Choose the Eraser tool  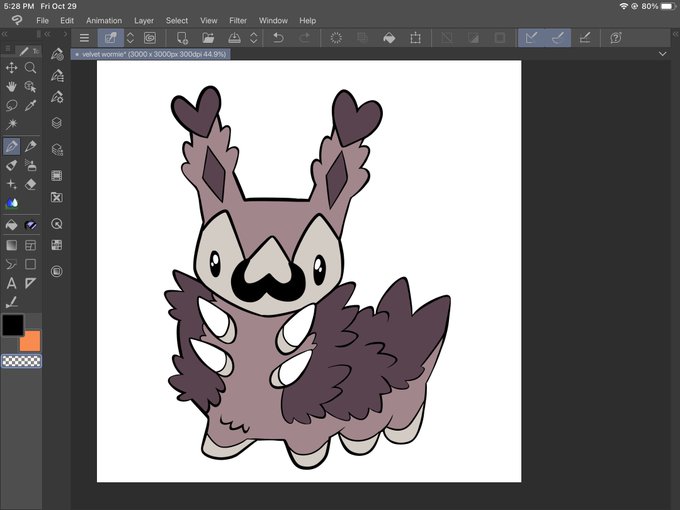(x=31, y=184)
